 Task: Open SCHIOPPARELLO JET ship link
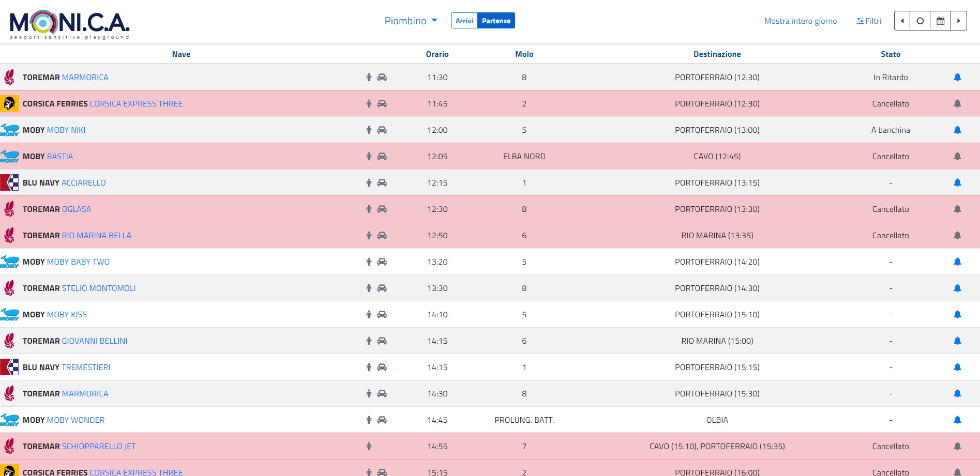[99, 447]
